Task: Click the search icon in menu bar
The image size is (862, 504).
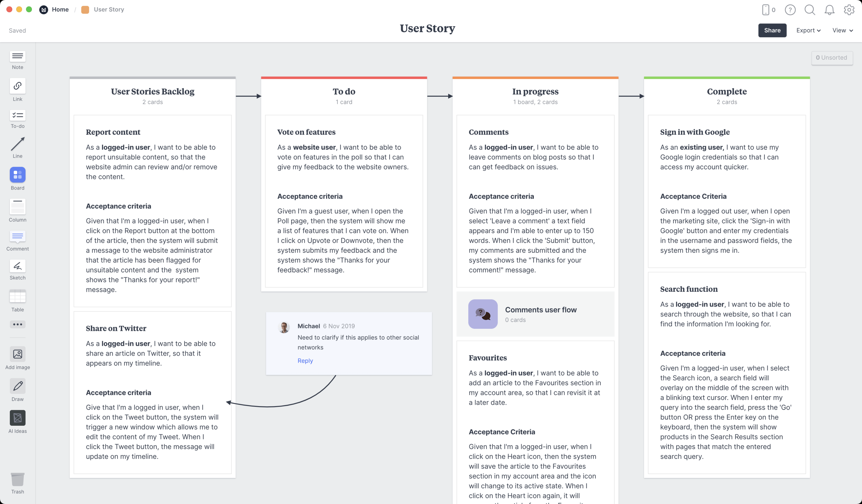Action: click(810, 10)
